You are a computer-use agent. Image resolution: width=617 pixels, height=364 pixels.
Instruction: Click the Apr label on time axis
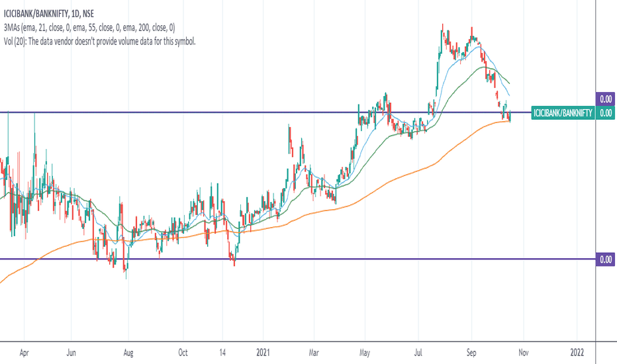[x=24, y=353]
